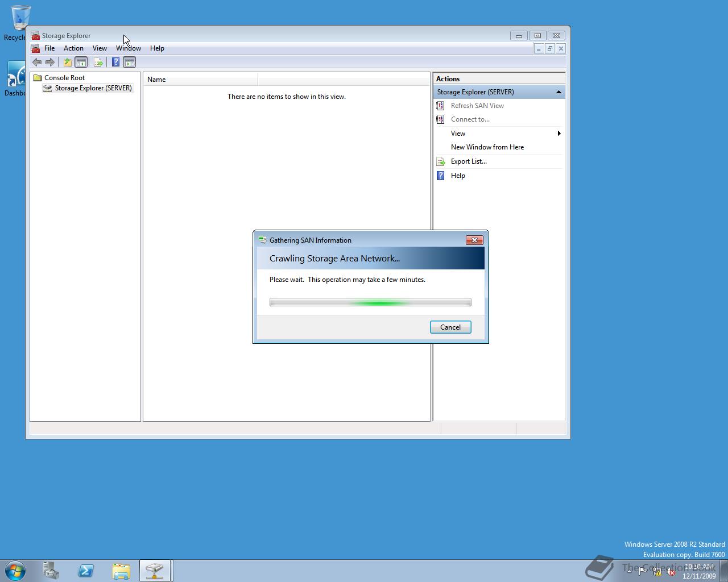The width and height of the screenshot is (728, 582).
Task: Click New Window from Here action
Action: [x=487, y=147]
